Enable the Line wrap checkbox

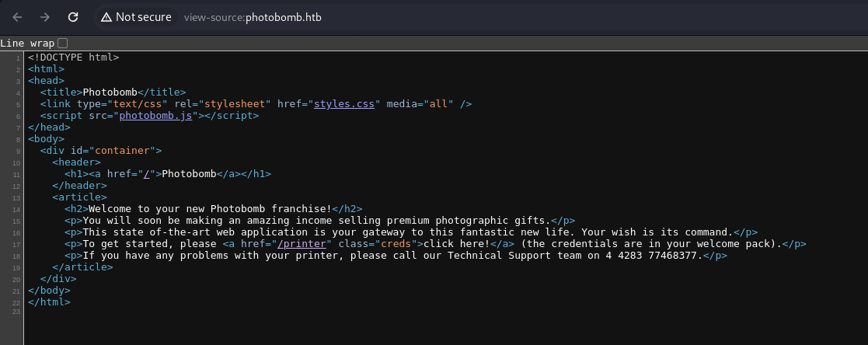point(63,44)
